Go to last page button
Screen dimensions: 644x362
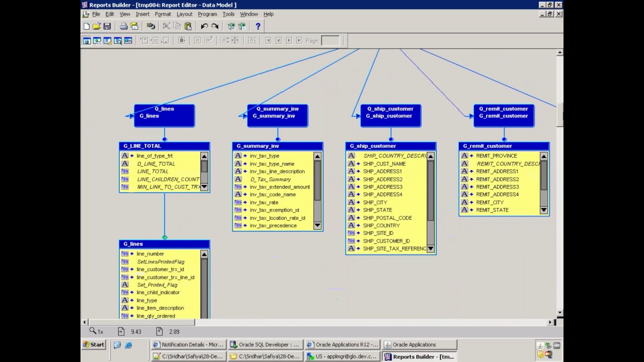pyautogui.click(x=299, y=41)
